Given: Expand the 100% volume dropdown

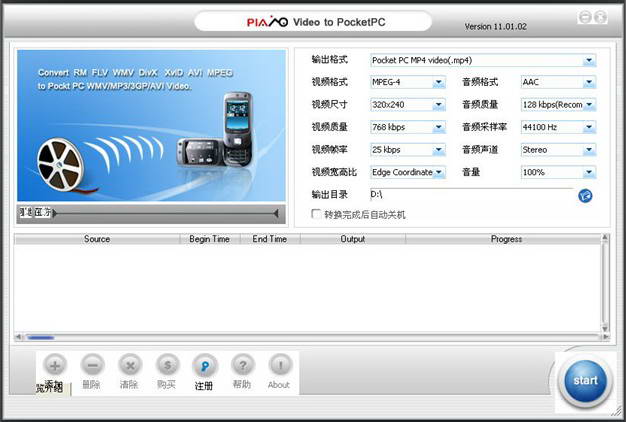Looking at the screenshot, I should tap(589, 172).
